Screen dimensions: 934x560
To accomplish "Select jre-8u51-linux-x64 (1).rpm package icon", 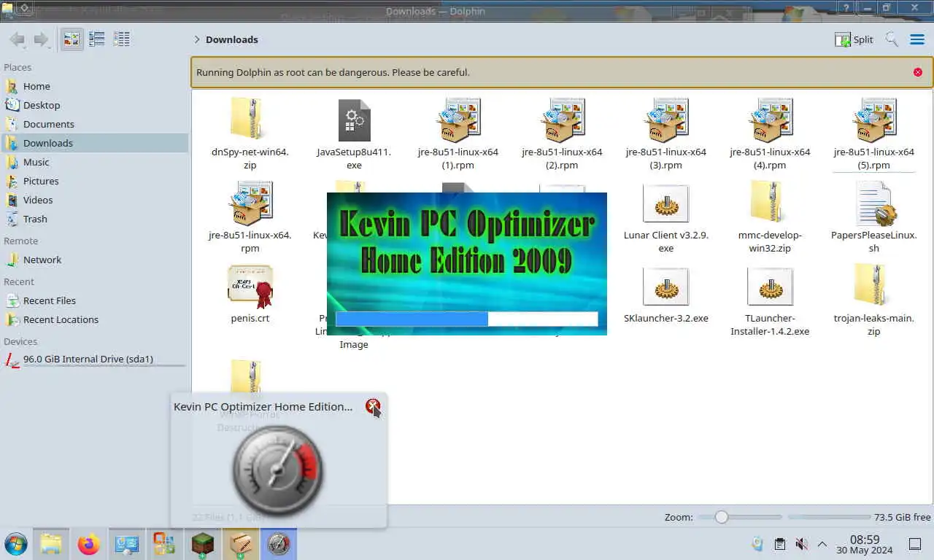I will point(458,120).
